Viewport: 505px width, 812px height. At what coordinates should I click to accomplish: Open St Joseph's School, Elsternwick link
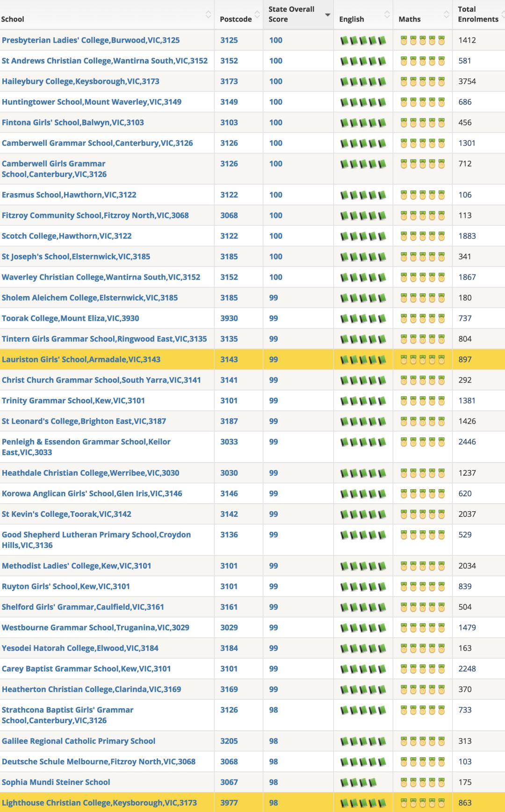pyautogui.click(x=76, y=256)
